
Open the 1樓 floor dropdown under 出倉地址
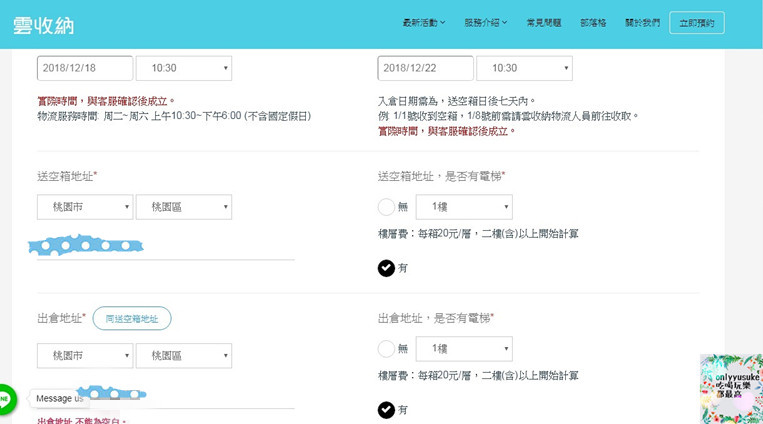464,349
